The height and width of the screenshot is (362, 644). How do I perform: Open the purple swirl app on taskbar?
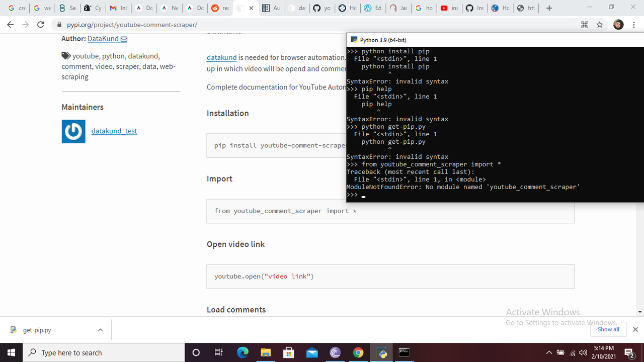coord(335,352)
